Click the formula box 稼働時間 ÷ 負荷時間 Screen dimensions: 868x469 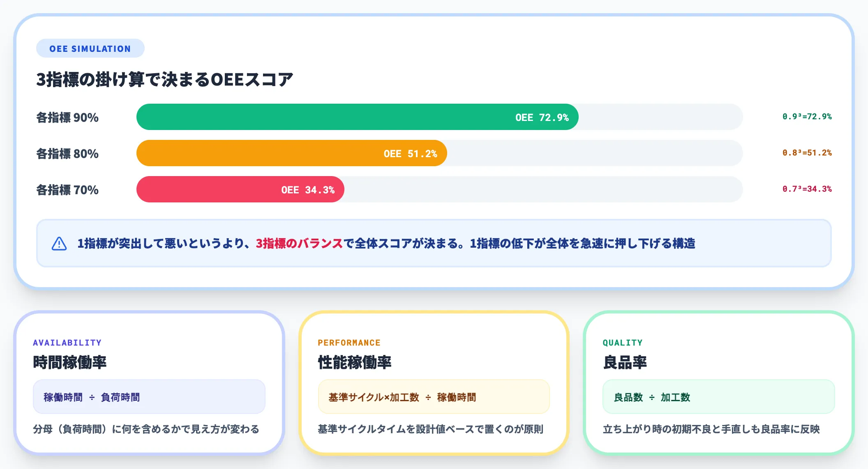pos(149,397)
